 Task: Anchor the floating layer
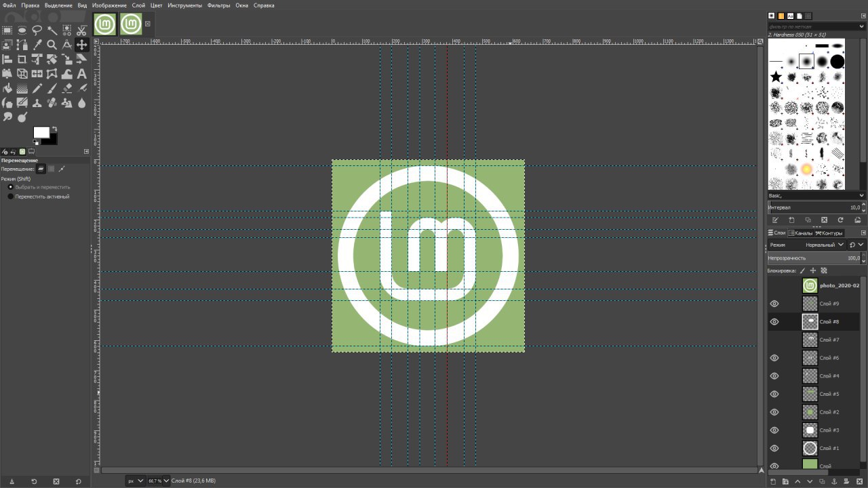pos(833,481)
